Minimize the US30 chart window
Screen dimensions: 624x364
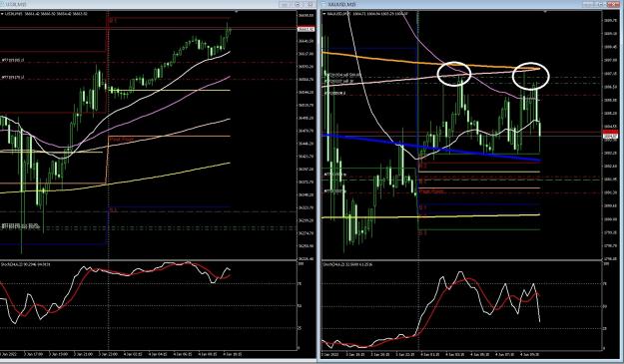(285, 4)
